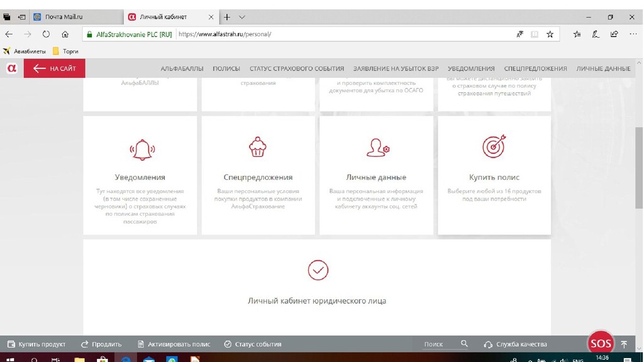The image size is (644, 362).
Task: Click the checkmark circle icon
Action: click(318, 270)
